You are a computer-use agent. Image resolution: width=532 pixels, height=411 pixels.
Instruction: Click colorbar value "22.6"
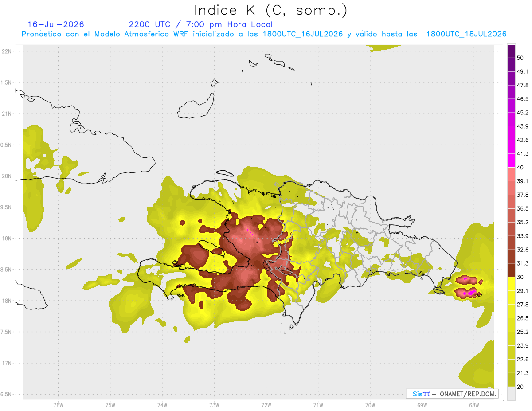coord(523,359)
